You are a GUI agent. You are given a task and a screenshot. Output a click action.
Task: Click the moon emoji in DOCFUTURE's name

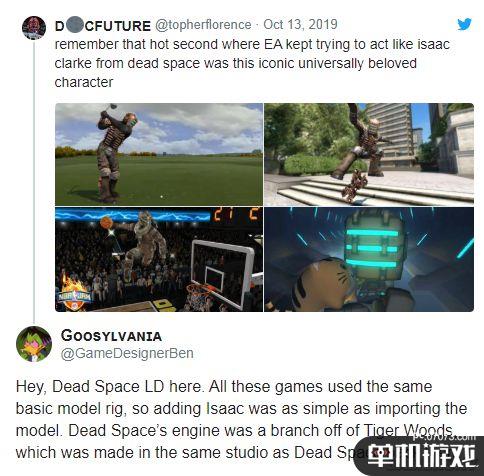tap(74, 26)
